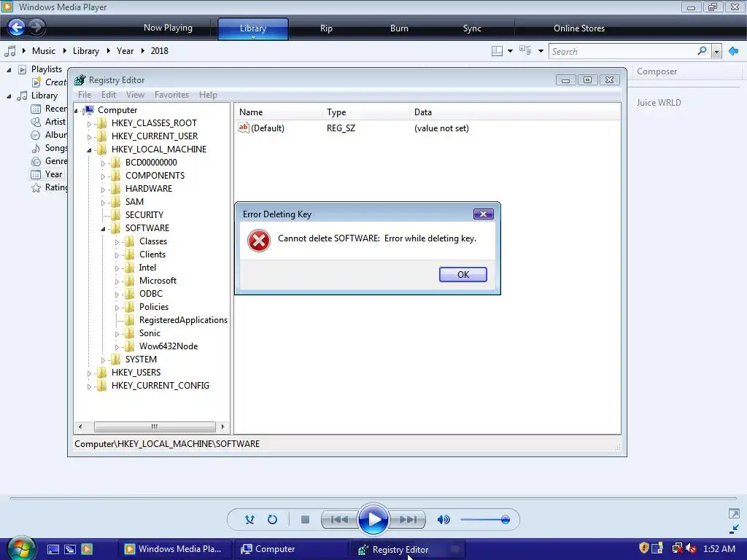
Task: Click Show Desktop quick launch icon
Action: click(x=53, y=549)
